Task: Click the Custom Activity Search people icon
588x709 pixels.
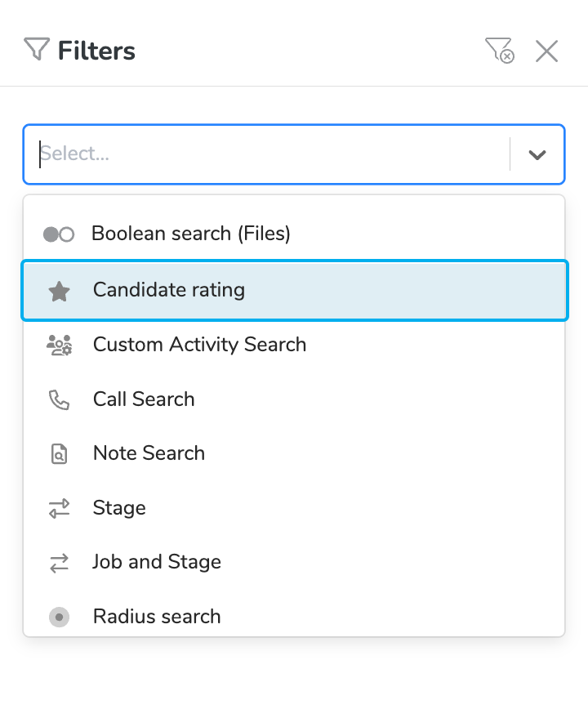Action: coord(59,346)
